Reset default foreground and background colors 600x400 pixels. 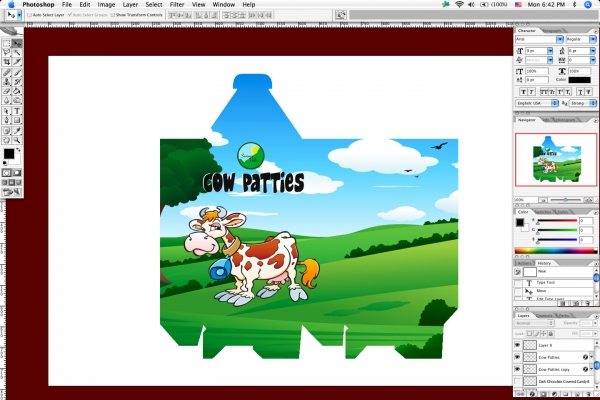tap(5, 163)
